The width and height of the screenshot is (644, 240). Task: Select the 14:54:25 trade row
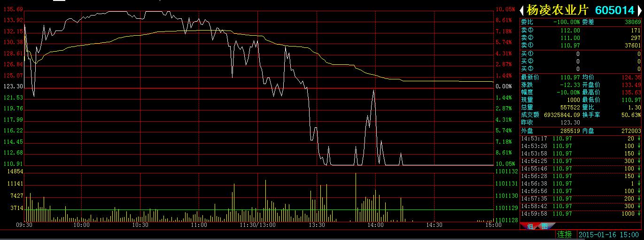pos(581,161)
